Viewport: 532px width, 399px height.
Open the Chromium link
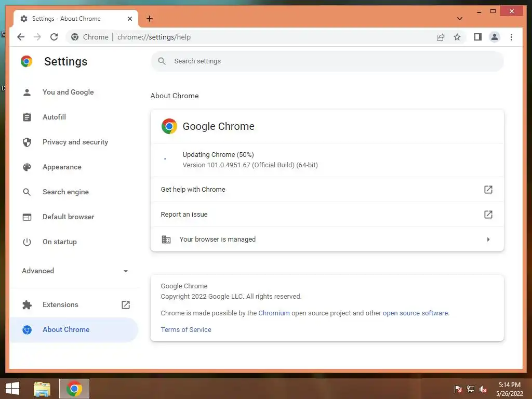pos(274,313)
